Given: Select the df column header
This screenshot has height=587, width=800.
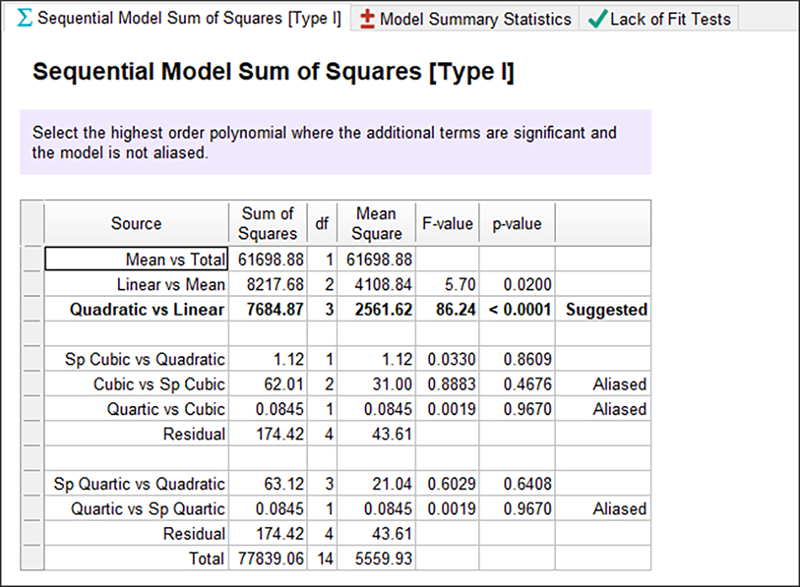Looking at the screenshot, I should tap(322, 224).
